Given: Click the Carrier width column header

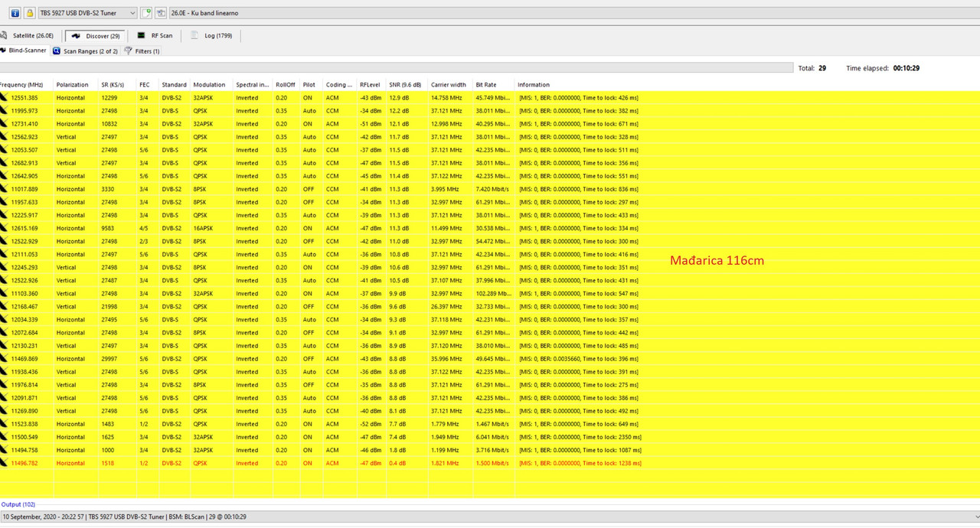Looking at the screenshot, I should tap(450, 85).
